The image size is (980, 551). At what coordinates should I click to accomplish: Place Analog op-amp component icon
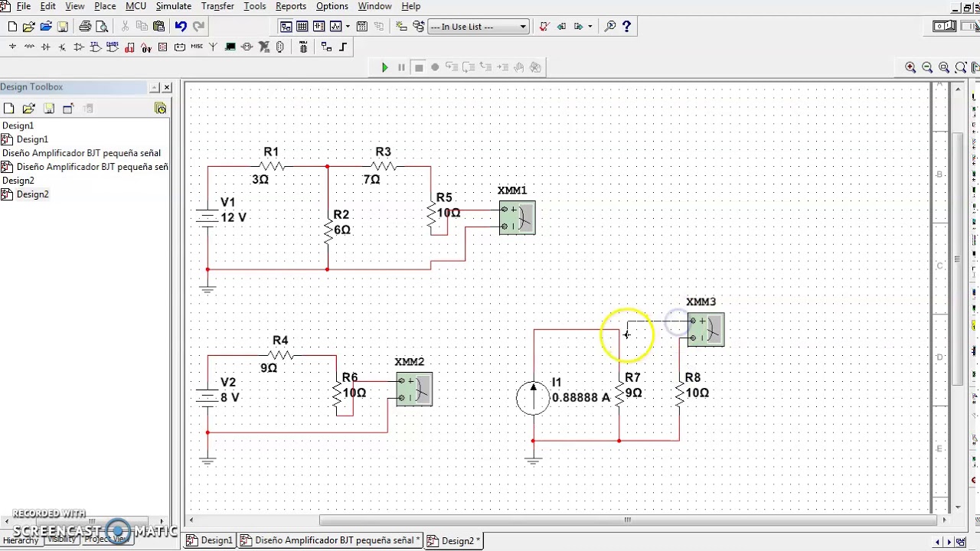[x=79, y=47]
